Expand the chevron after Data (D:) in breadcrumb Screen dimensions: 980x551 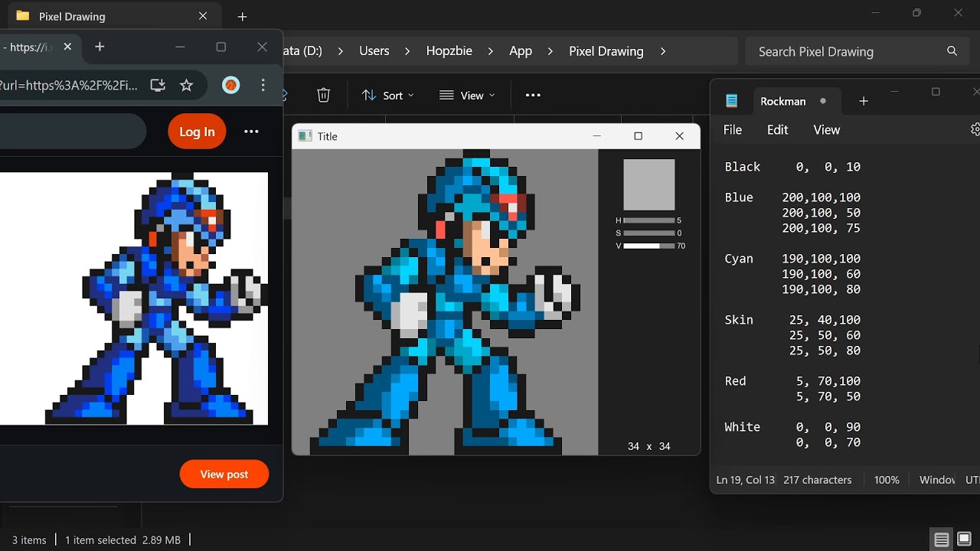coord(341,51)
